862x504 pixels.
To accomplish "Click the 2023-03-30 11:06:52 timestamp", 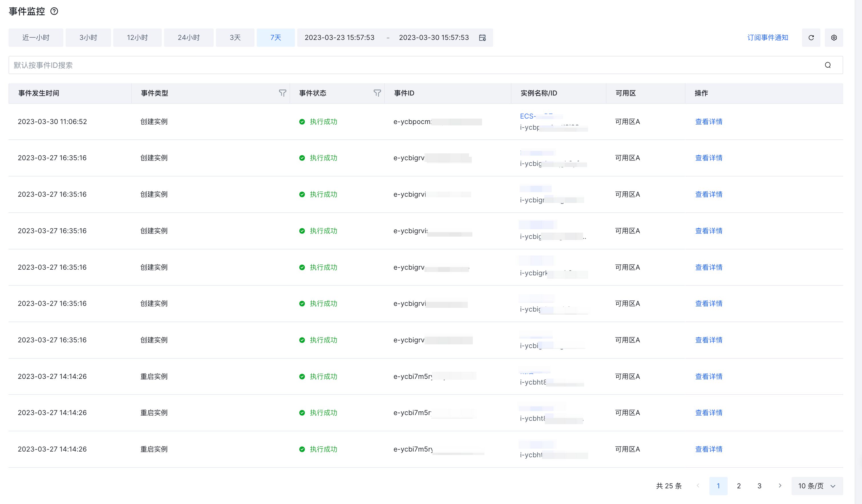I will pos(52,122).
